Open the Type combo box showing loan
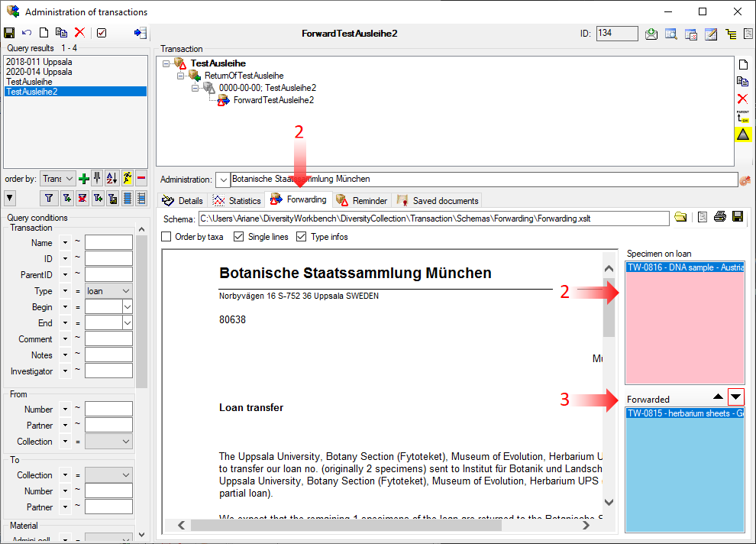756x544 pixels. click(x=108, y=291)
